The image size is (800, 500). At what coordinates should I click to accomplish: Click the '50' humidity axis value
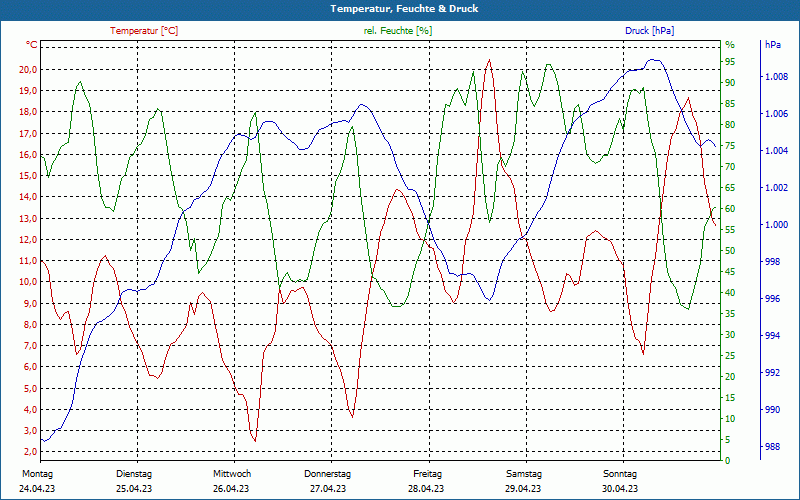(730, 251)
